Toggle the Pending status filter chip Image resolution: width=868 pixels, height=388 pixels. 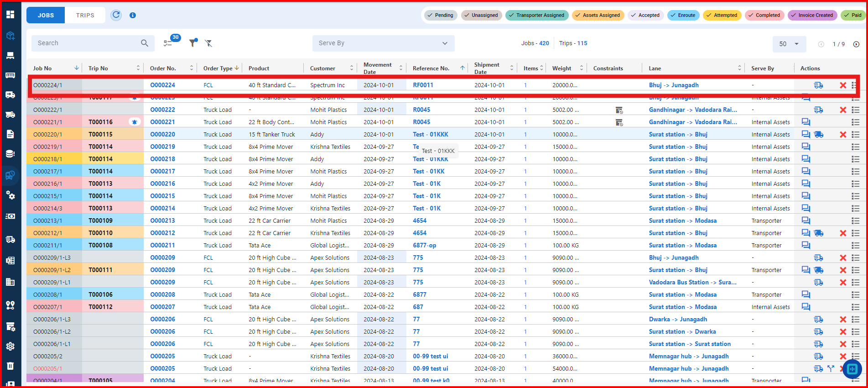[x=440, y=15]
